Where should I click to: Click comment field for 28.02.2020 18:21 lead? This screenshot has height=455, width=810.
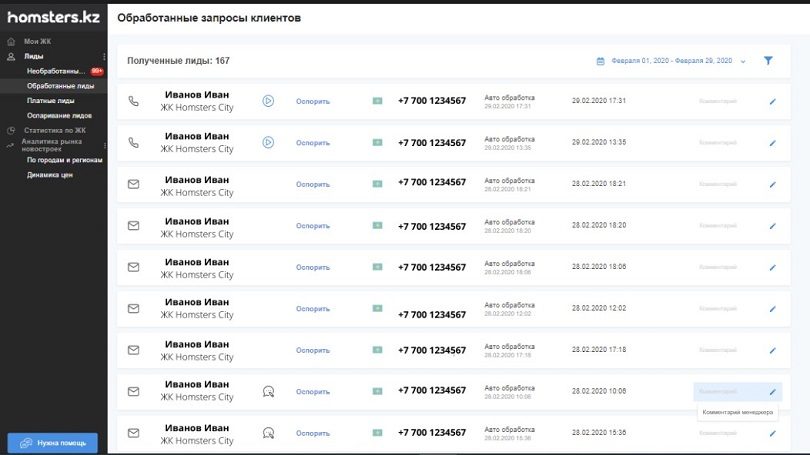pyautogui.click(x=718, y=184)
